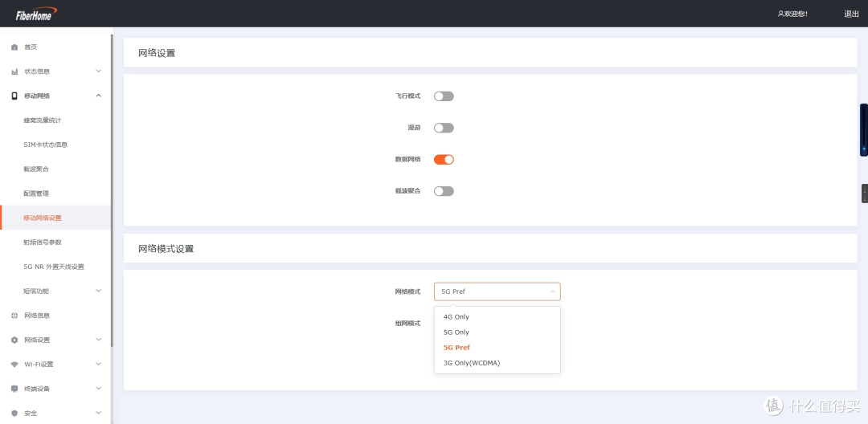Collapse the 移动网络 menu chevron

(x=99, y=96)
